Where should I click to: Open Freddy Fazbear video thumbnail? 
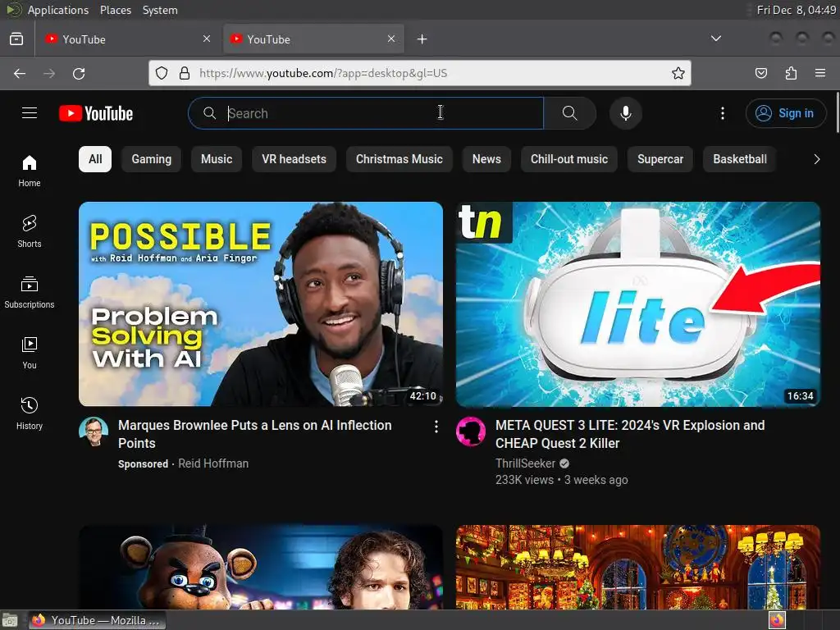261,567
